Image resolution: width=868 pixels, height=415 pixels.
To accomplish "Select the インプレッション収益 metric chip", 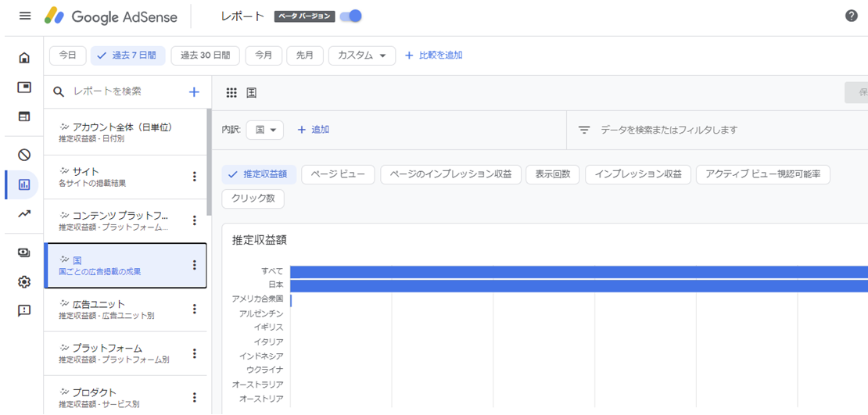I will tap(638, 174).
